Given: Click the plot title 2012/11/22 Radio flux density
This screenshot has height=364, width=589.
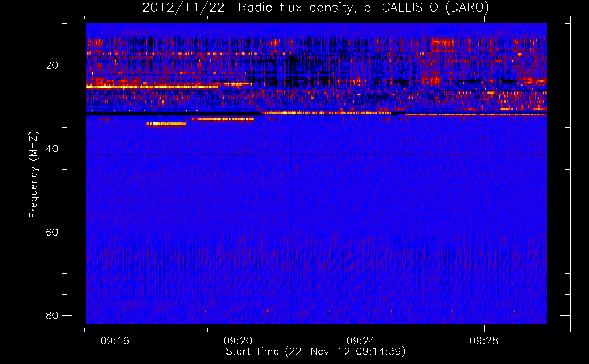Looking at the screenshot, I should (x=315, y=8).
